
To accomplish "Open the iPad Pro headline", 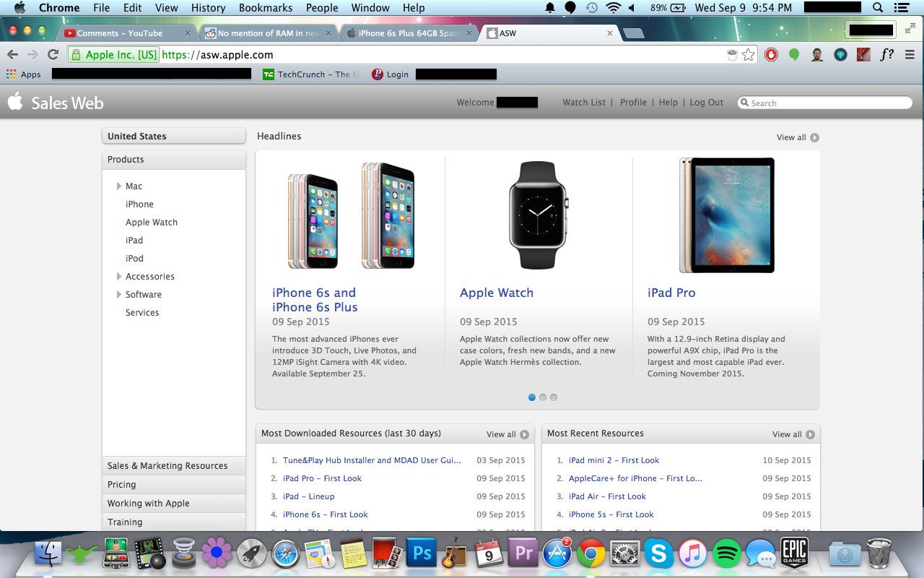I will point(671,293).
